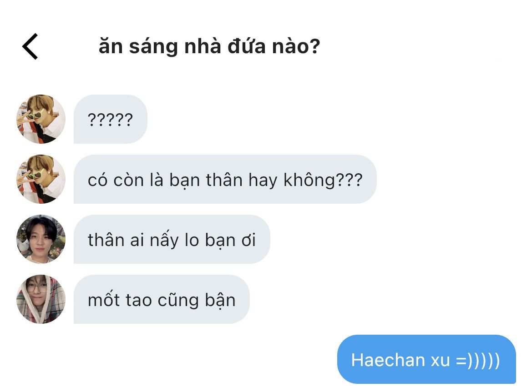
Task: Open the hooded avatar beside "mốt tao cũng bận"
Action: (x=41, y=299)
